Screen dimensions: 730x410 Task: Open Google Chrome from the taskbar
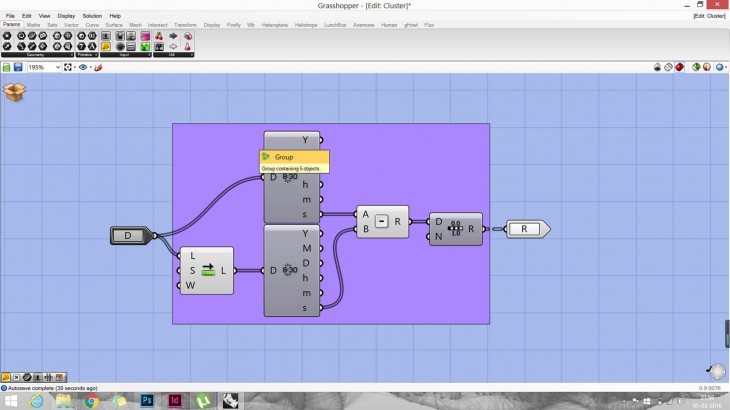coord(91,400)
